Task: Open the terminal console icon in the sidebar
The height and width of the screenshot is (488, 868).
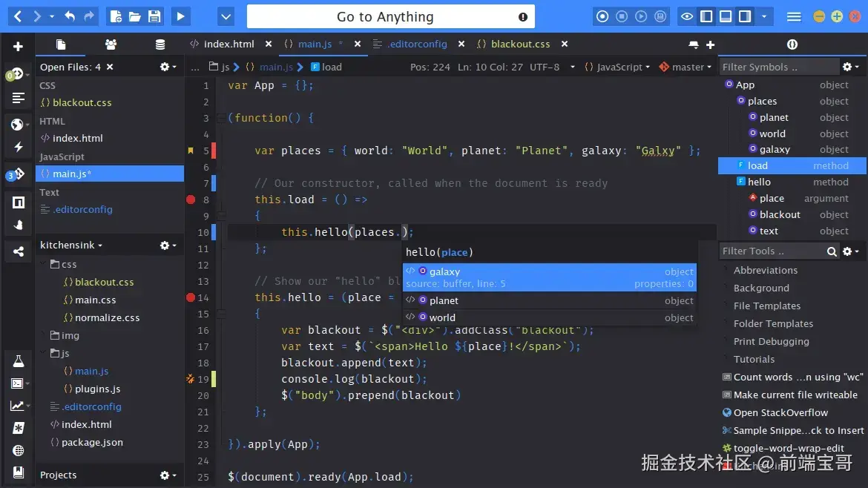Action: pos(18,383)
